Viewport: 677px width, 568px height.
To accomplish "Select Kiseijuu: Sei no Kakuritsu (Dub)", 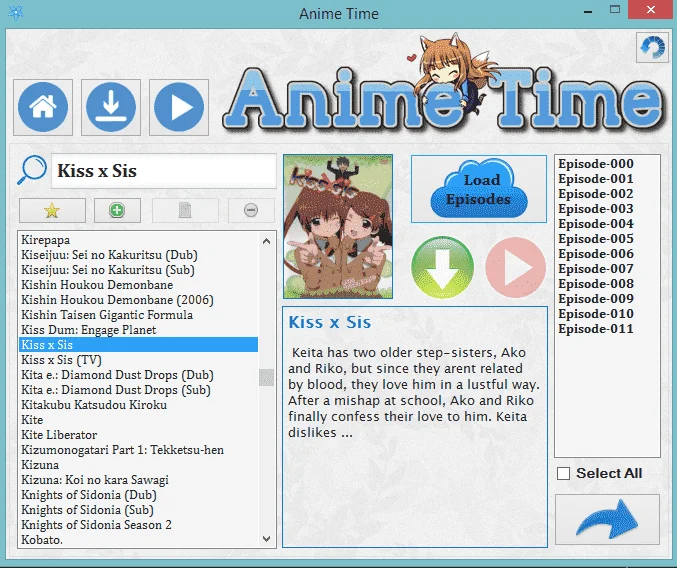I will click(138, 255).
